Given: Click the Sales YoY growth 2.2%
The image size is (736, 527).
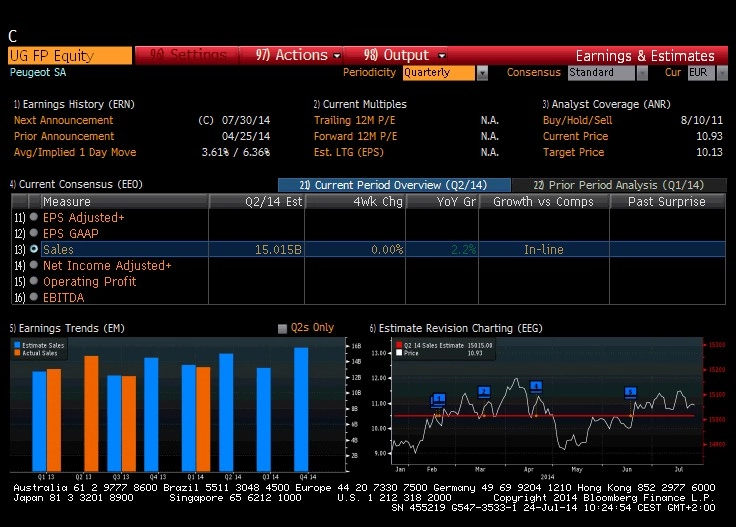Looking at the screenshot, I should click(x=463, y=249).
